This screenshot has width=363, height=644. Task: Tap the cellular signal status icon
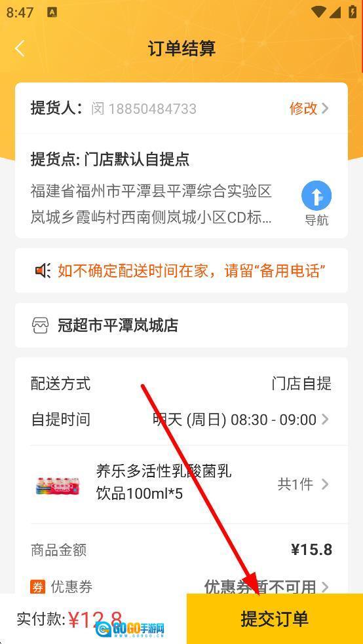[x=335, y=12]
